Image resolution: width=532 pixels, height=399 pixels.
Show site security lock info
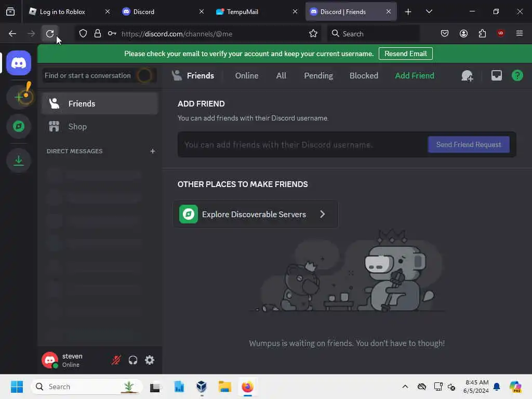click(x=98, y=34)
